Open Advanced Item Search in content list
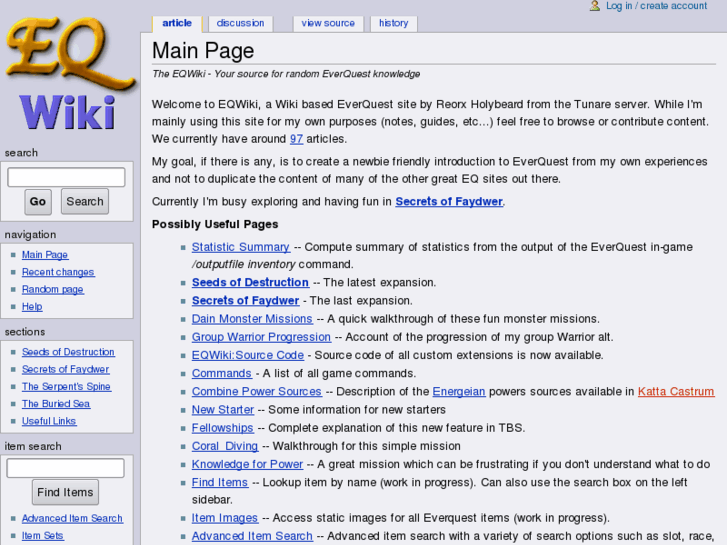 252,536
